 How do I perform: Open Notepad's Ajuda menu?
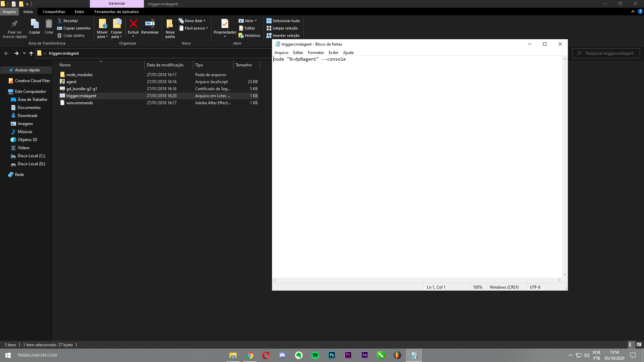click(348, 53)
